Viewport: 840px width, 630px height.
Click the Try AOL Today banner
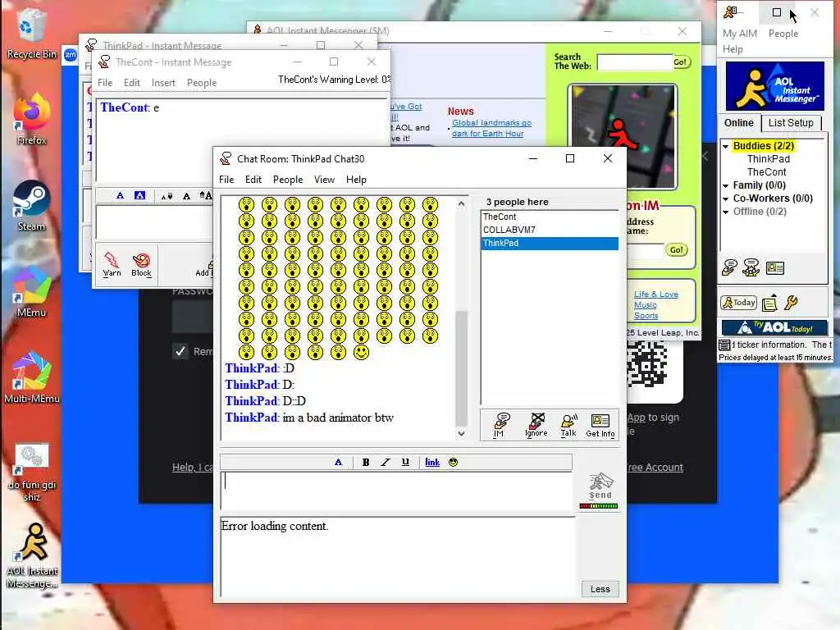point(774,327)
